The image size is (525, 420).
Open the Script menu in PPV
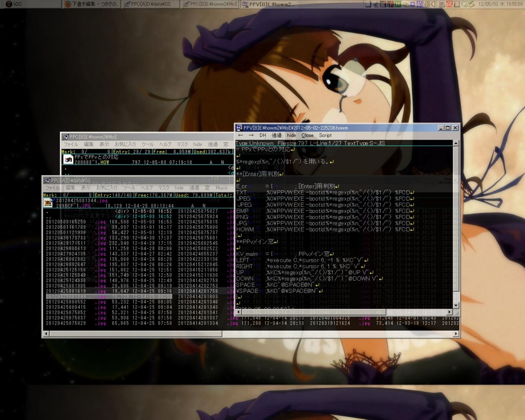(x=325, y=136)
